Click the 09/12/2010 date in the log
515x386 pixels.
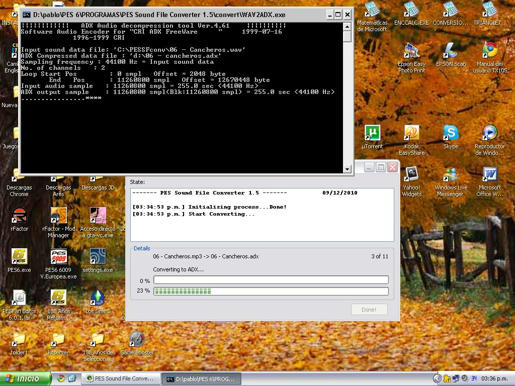pyautogui.click(x=340, y=193)
